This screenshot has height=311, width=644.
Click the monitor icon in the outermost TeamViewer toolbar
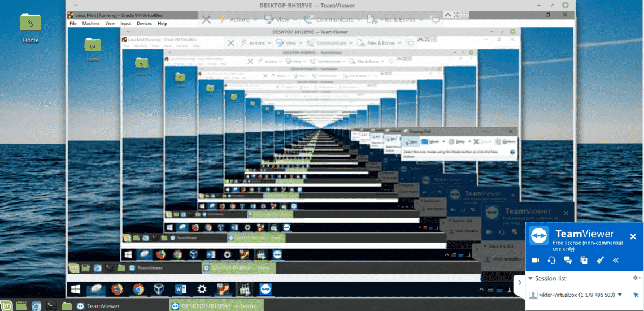pos(434,19)
